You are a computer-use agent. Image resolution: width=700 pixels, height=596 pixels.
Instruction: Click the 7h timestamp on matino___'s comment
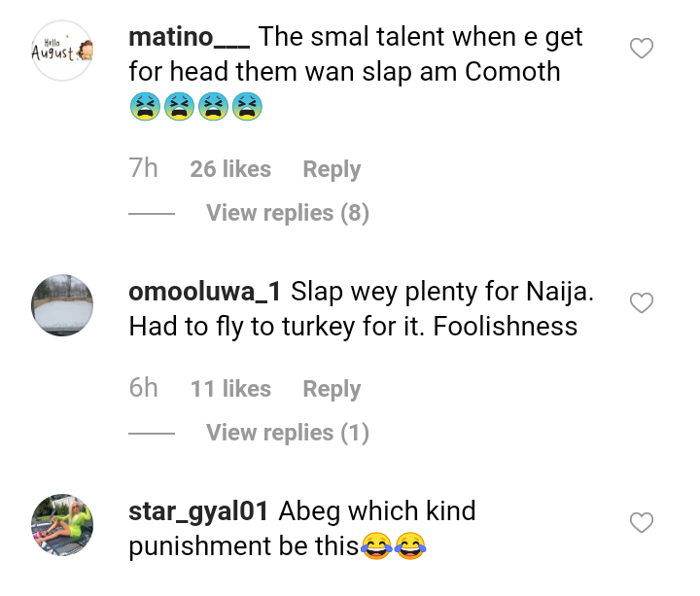(143, 168)
